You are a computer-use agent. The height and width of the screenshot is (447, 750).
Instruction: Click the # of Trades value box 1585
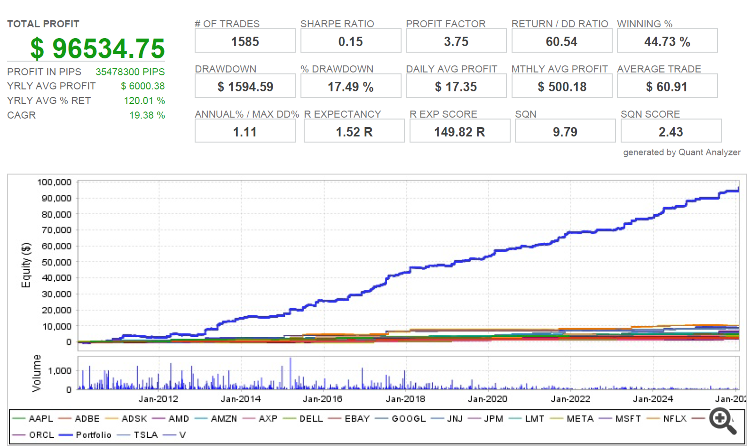[x=245, y=41]
